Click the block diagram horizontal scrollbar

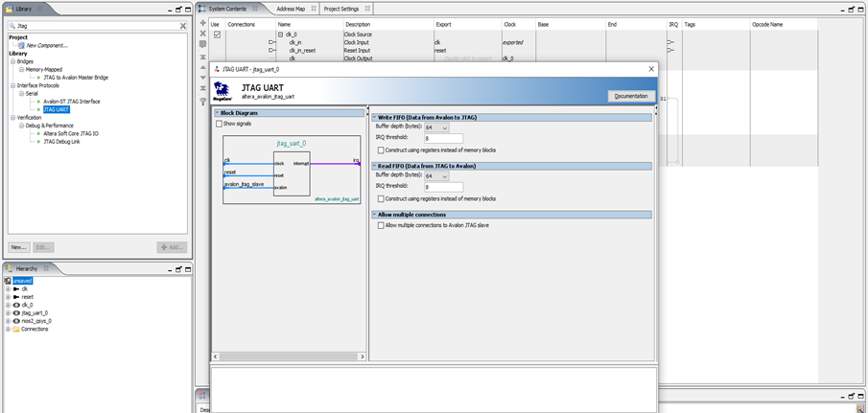[x=288, y=356]
